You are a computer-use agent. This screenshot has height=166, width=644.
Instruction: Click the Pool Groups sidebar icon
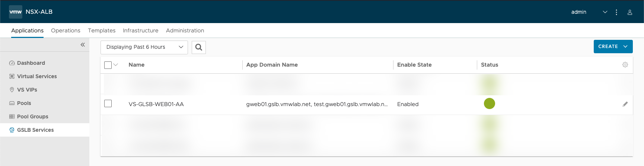click(12, 116)
